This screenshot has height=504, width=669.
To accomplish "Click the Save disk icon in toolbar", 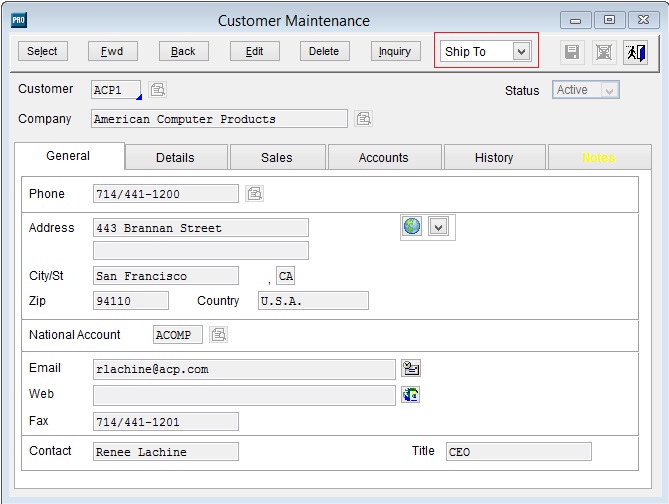I will (x=572, y=52).
